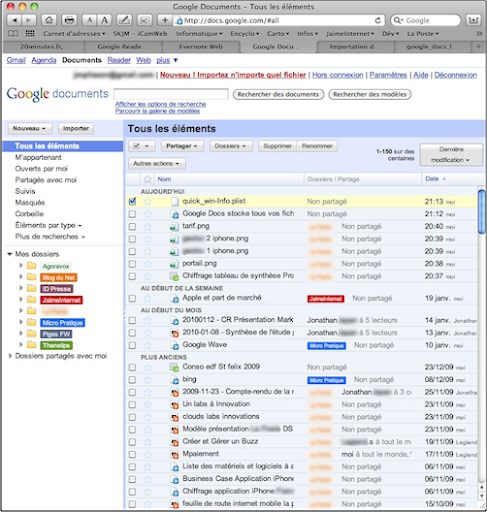Expand Éléments par type list
The width and height of the screenshot is (487, 512).
[x=48, y=225]
